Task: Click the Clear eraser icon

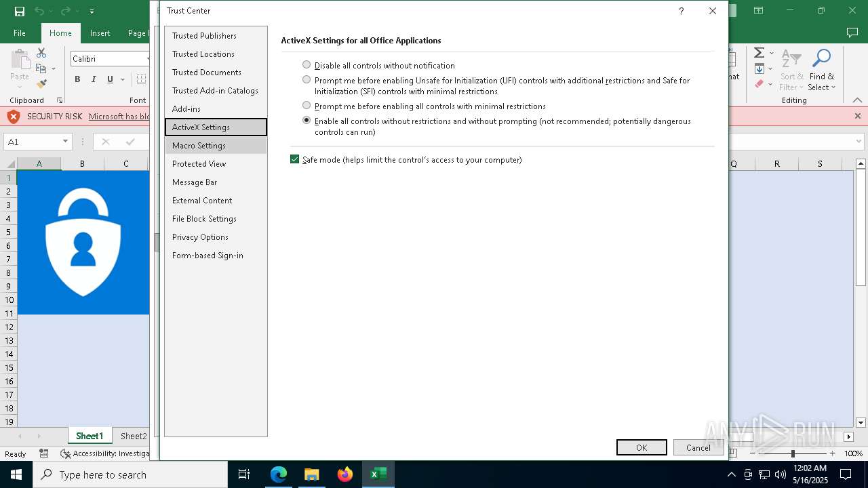Action: click(759, 84)
